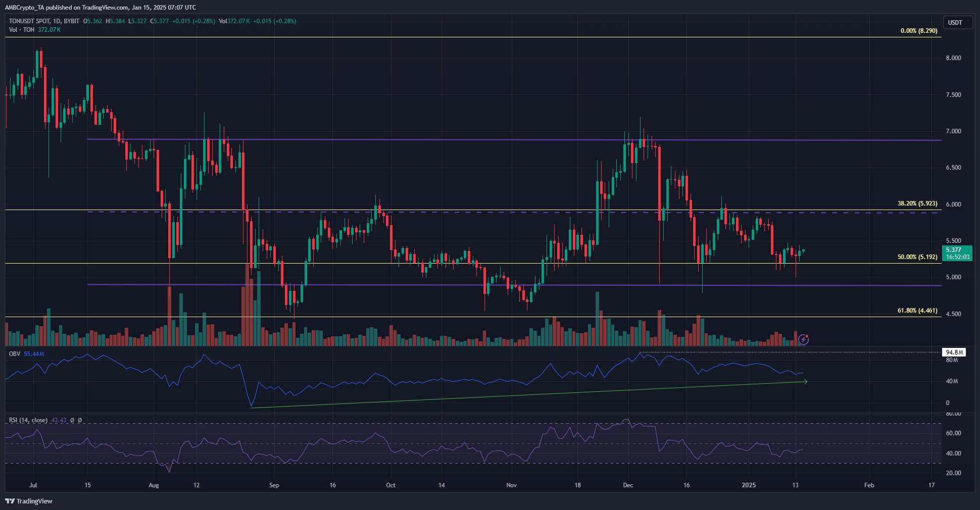This screenshot has width=980, height=510.
Task: Select the Vol · TON indicator legend
Action: (22, 30)
